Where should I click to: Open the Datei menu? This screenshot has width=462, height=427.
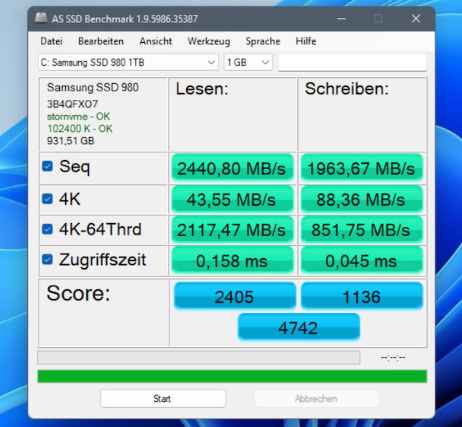51,41
